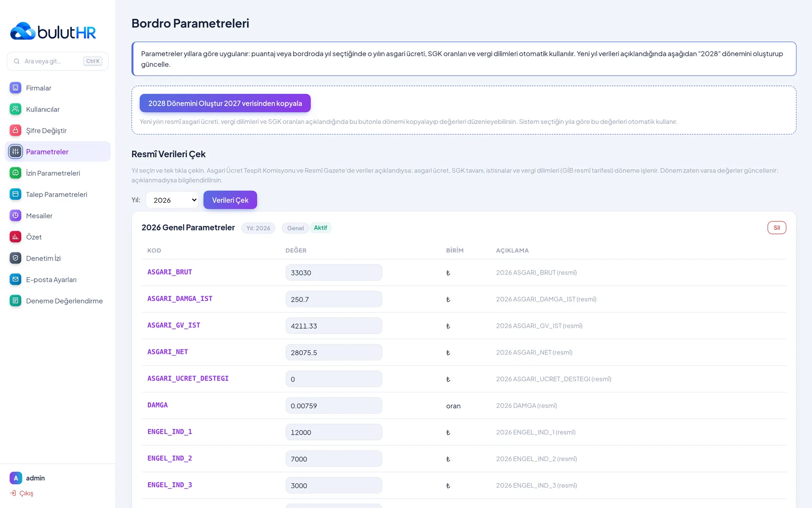Open the Yıl dropdown showing 2026
The width and height of the screenshot is (812, 508).
(172, 200)
